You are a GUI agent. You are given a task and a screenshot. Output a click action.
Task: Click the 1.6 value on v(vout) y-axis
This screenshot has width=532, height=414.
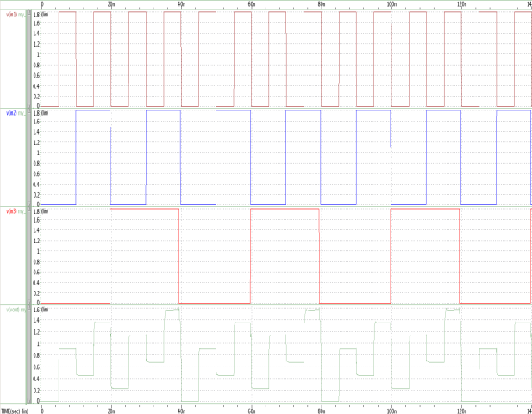36,310
